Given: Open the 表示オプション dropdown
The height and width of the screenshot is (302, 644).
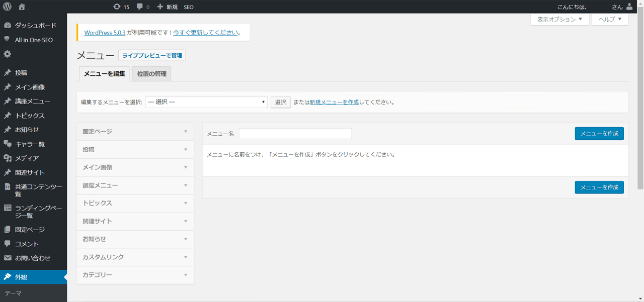Looking at the screenshot, I should pyautogui.click(x=559, y=19).
